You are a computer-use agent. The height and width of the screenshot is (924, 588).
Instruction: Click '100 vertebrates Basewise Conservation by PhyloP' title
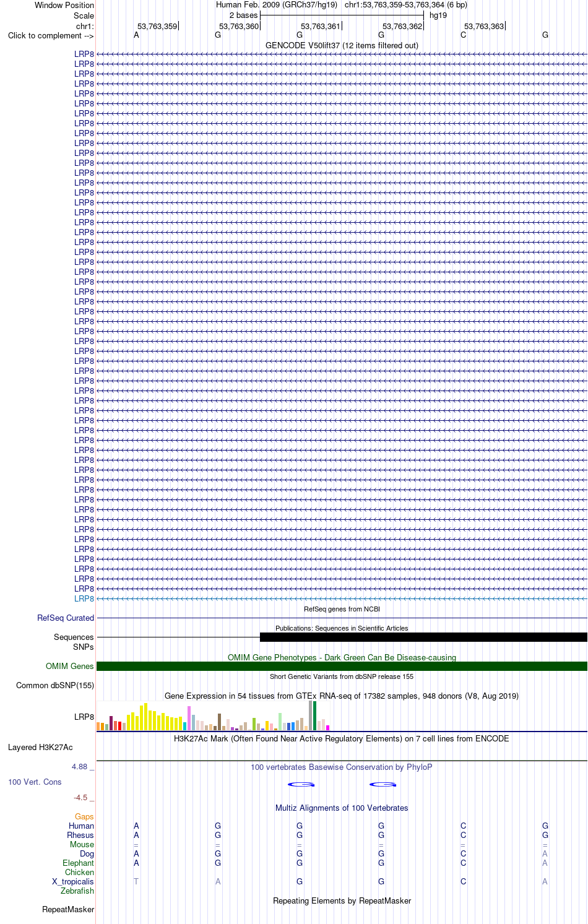[x=342, y=767]
